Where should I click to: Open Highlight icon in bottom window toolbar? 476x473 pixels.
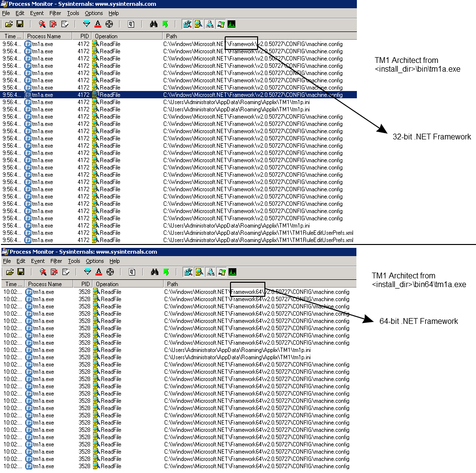pos(99,272)
